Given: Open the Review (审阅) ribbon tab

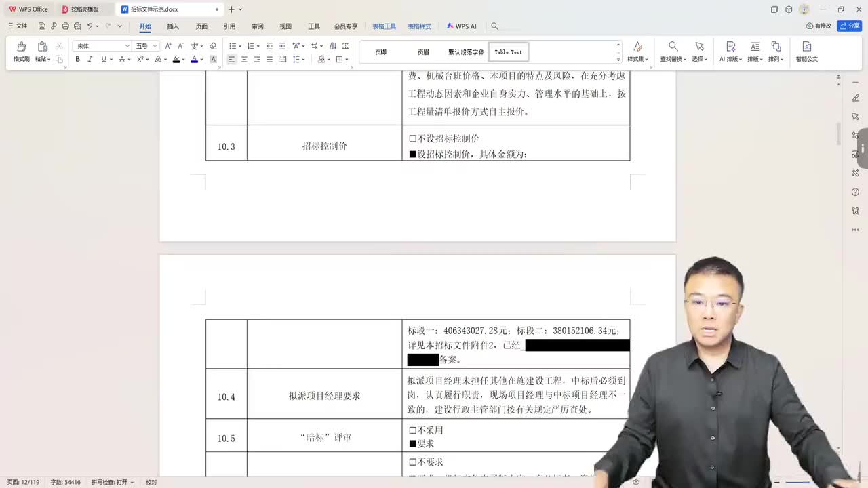Looking at the screenshot, I should pos(258,26).
